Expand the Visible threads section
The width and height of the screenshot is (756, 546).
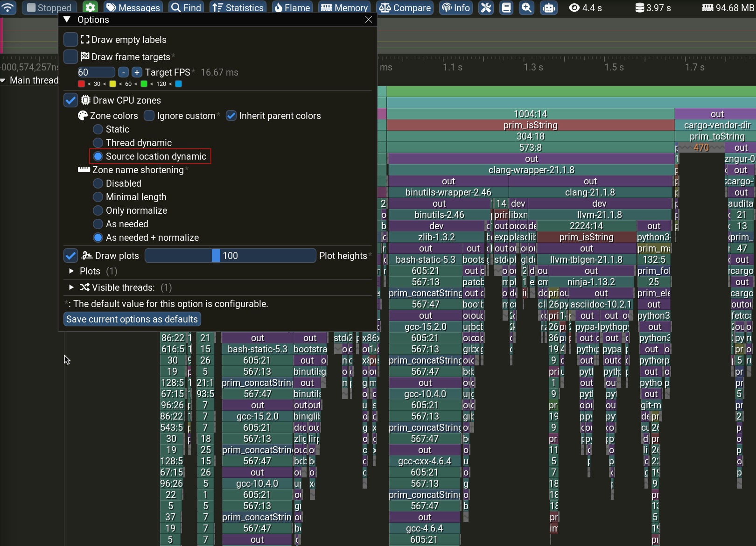(x=71, y=287)
